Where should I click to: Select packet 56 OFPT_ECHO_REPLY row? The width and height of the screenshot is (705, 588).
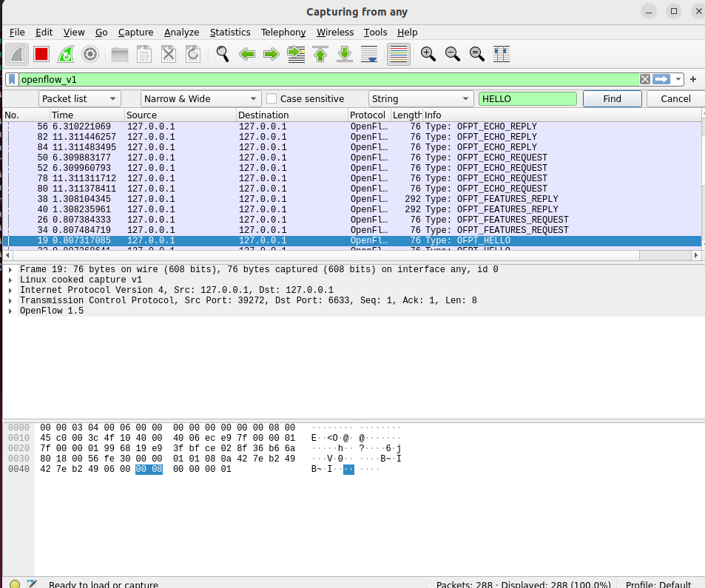click(x=352, y=126)
